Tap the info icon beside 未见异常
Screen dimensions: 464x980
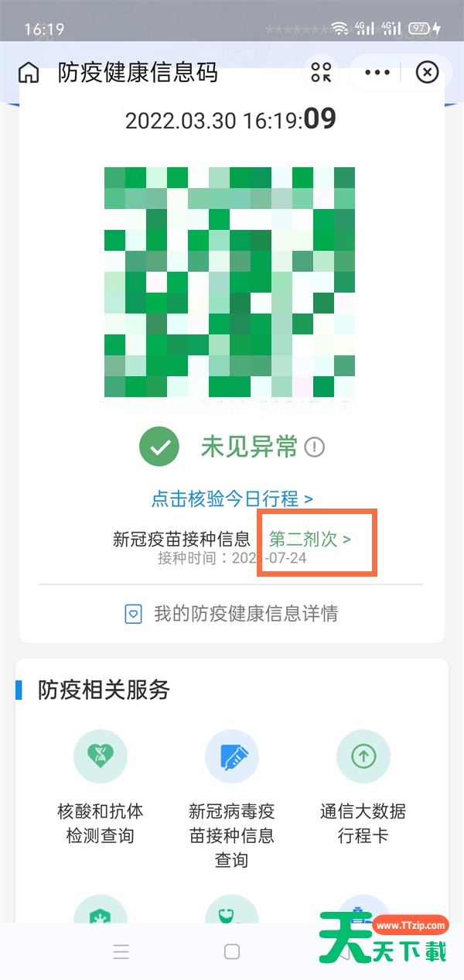pos(315,447)
